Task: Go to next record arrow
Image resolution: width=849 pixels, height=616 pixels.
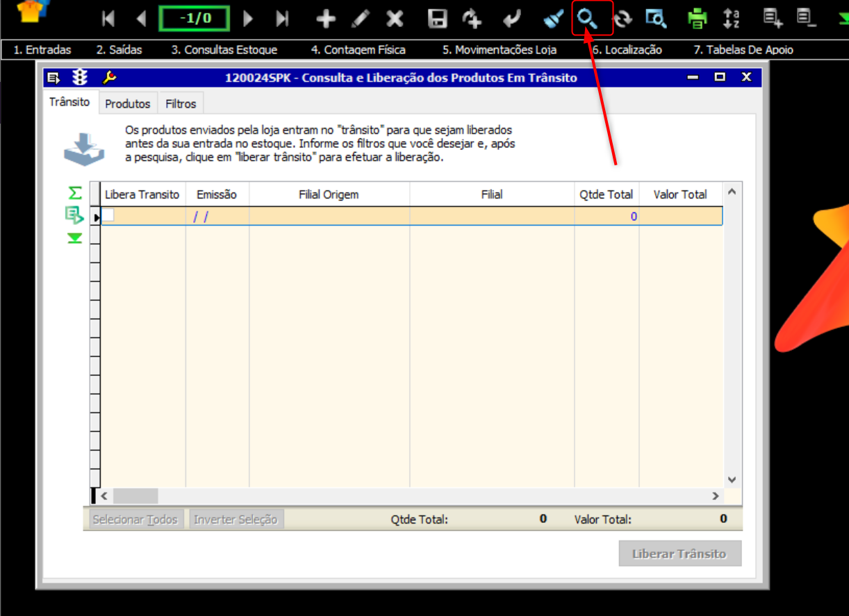Action: (248, 19)
